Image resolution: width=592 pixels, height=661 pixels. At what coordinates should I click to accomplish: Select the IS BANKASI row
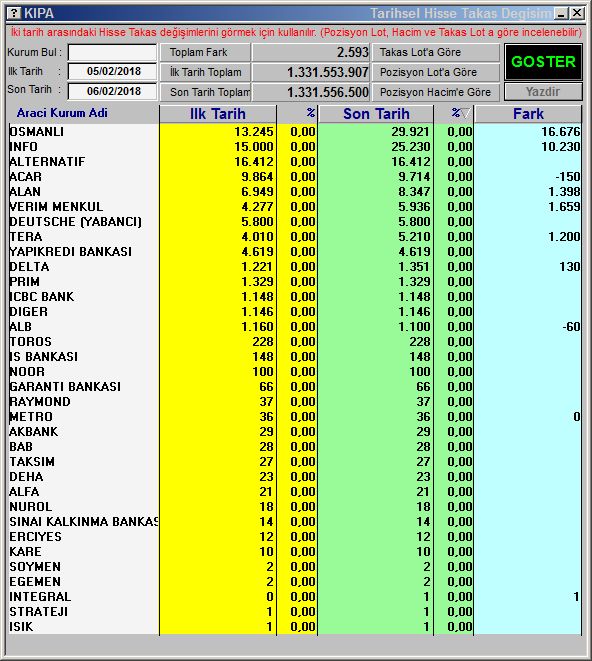[295, 357]
